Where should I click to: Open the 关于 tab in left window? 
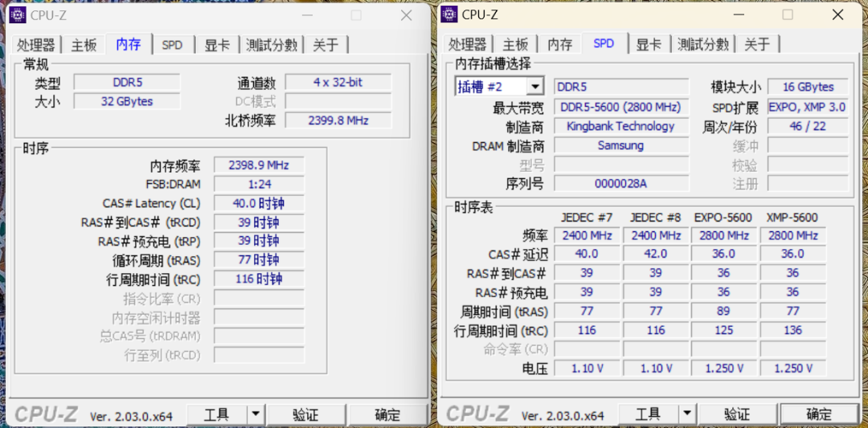pyautogui.click(x=326, y=45)
